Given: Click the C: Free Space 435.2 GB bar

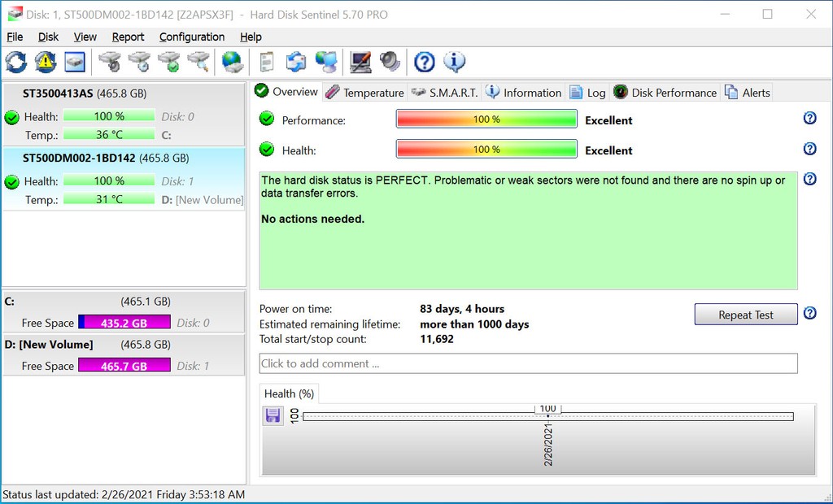Looking at the screenshot, I should point(124,323).
